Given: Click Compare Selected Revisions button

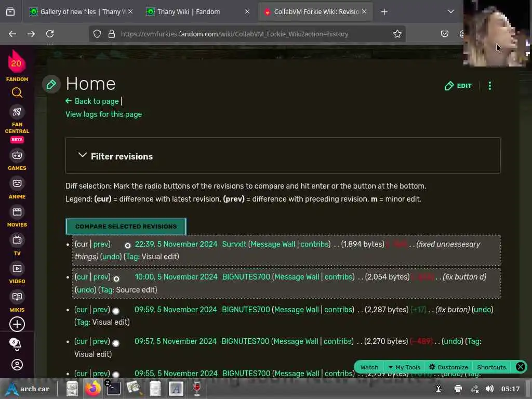Looking at the screenshot, I should [x=126, y=227].
